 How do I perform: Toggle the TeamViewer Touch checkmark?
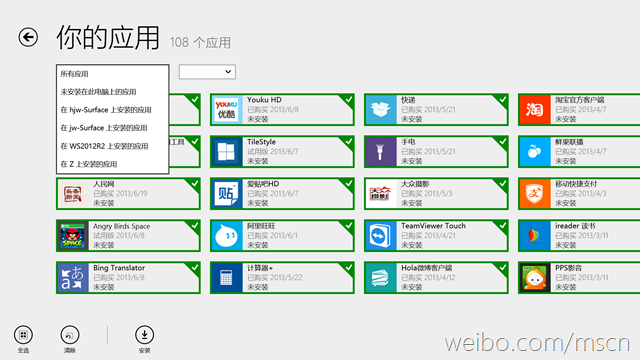(x=502, y=226)
